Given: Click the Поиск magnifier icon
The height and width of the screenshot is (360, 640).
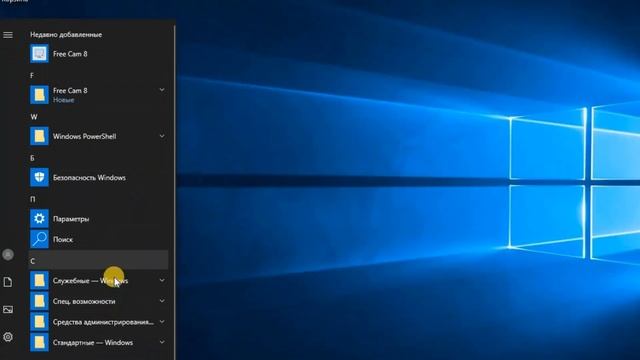Looking at the screenshot, I should click(x=39, y=239).
